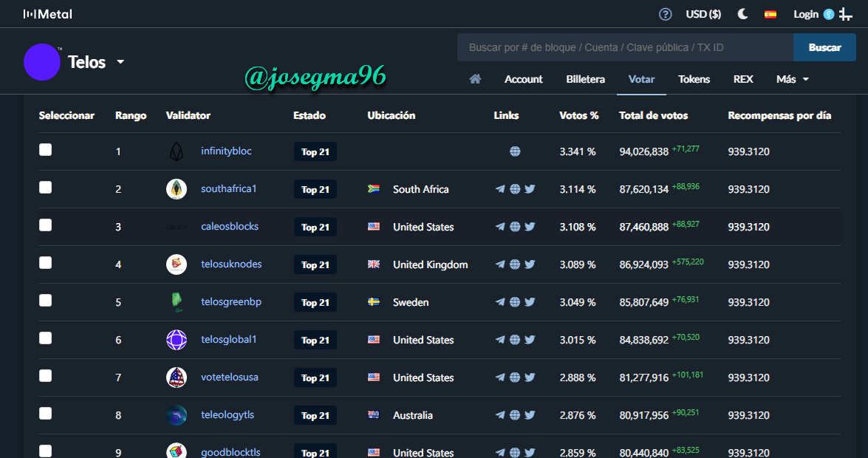
Task: Expand the Más dropdown menu
Action: [792, 79]
